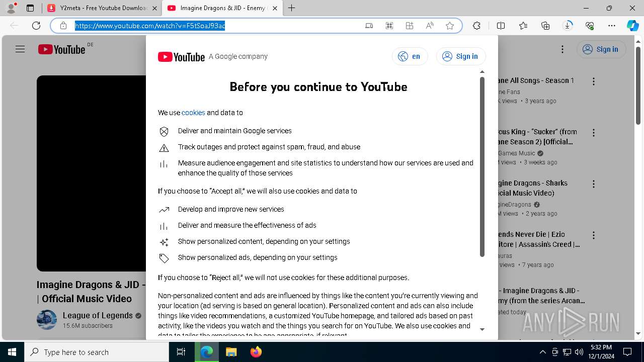Viewport: 644px width, 362px height.
Task: Add this page to favorites star
Action: pos(450,26)
